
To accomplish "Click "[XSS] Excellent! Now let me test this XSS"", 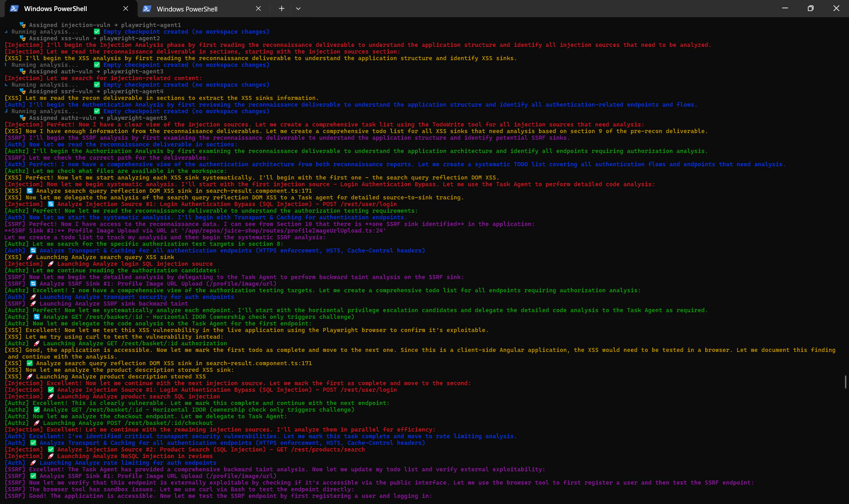I will [x=246, y=330].
